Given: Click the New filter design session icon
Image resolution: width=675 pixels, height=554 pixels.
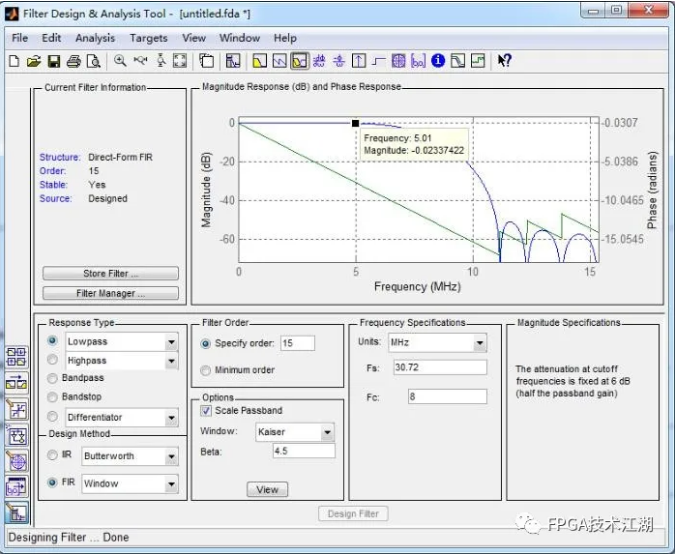Looking at the screenshot, I should click(x=14, y=62).
